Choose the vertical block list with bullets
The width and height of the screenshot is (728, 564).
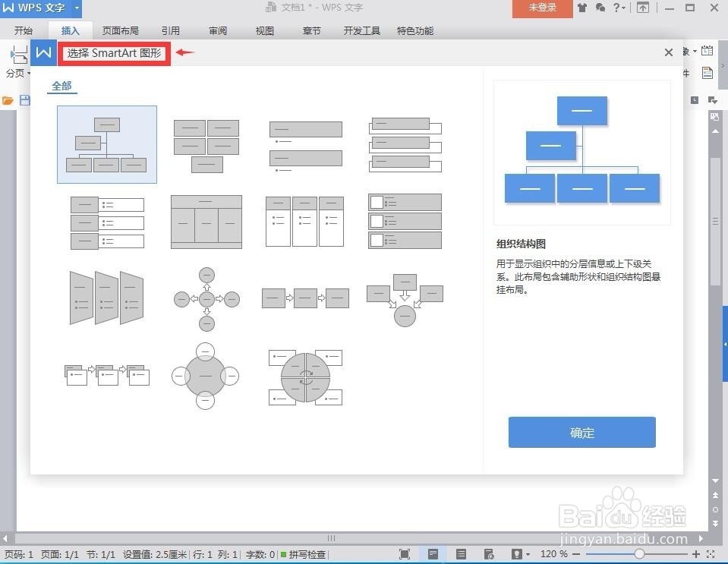pyautogui.click(x=107, y=223)
